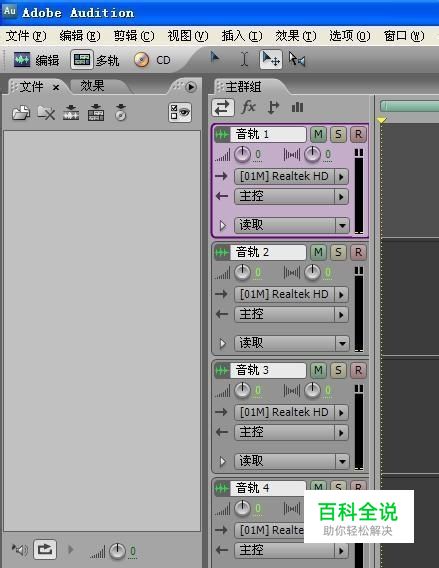
Task: Open 选项(O) menu
Action: [x=350, y=36]
